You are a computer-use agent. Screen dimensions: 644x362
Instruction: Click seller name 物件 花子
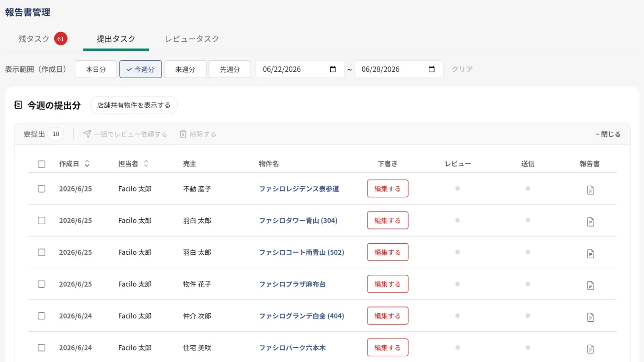tap(197, 284)
